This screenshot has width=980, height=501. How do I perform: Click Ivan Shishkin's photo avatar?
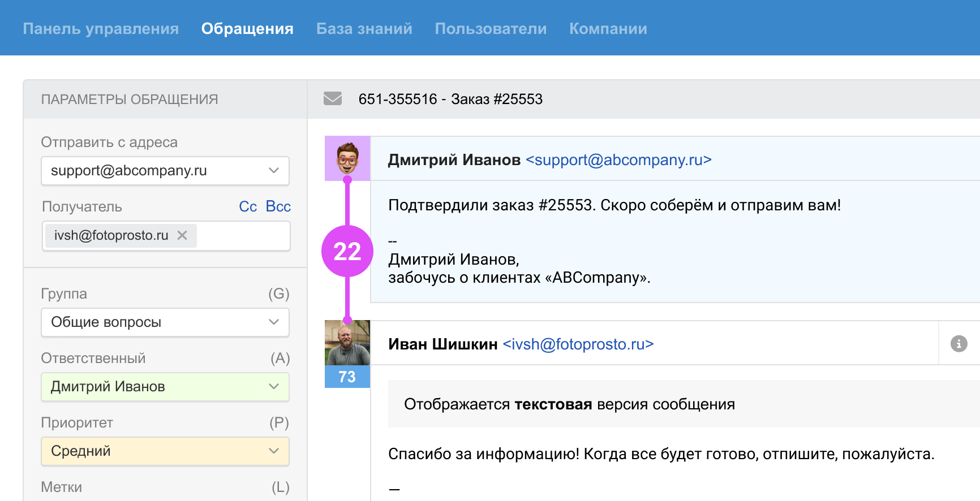point(347,343)
